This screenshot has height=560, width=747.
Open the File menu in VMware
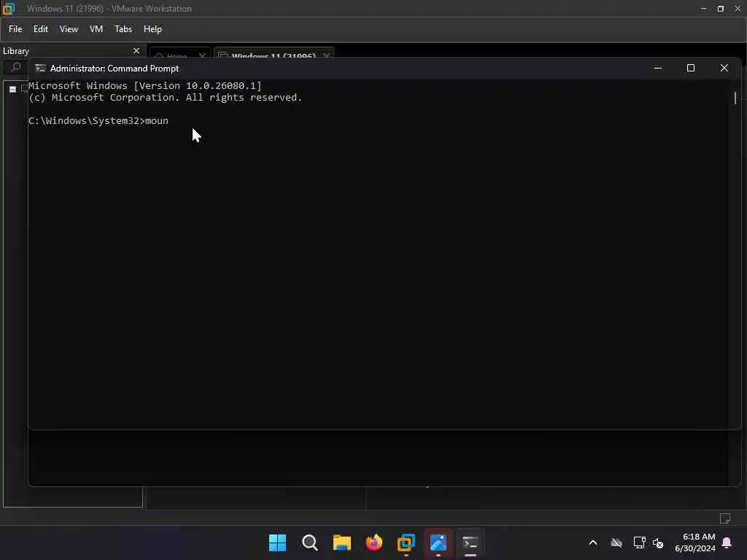[15, 29]
